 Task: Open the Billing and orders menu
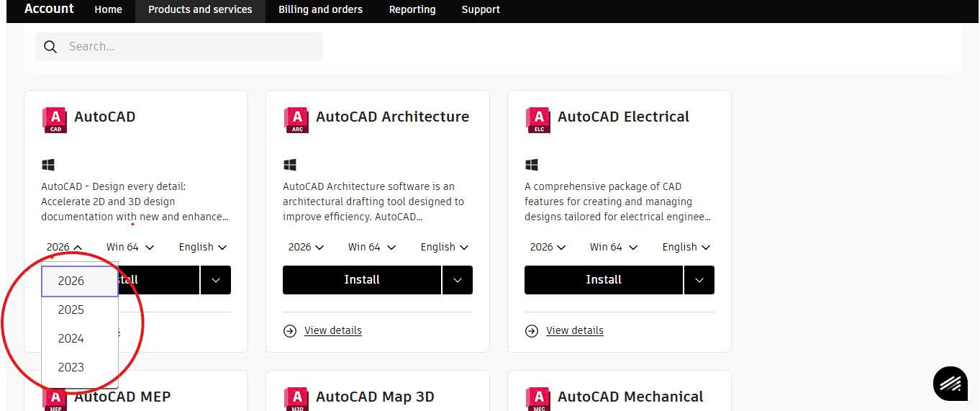tap(320, 9)
